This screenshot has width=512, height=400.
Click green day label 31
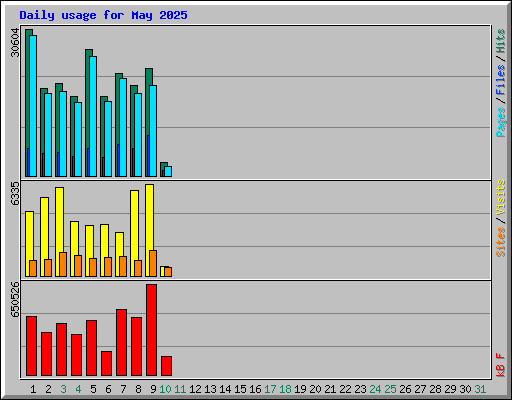pos(480,389)
